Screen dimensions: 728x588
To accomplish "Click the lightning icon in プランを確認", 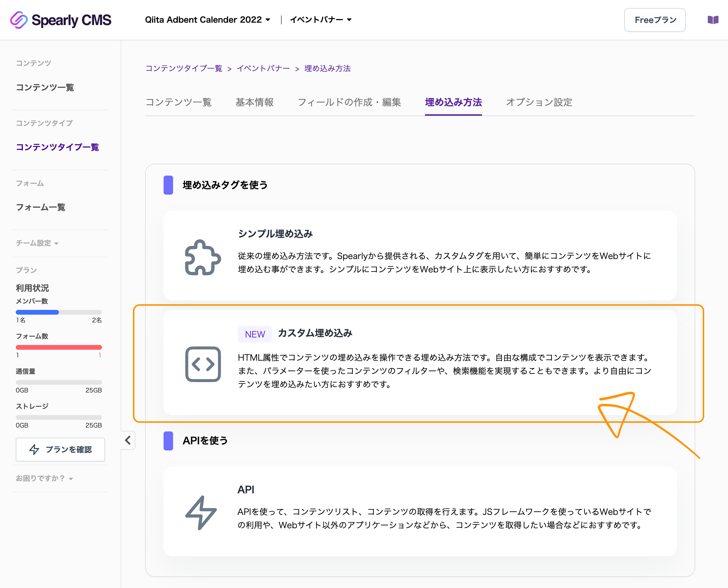I will tap(34, 450).
